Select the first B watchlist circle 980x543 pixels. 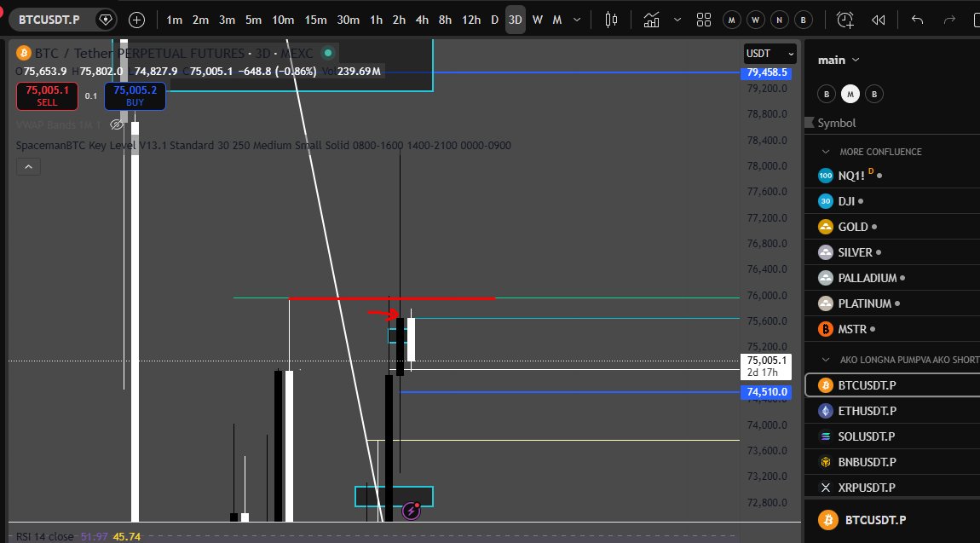point(827,95)
